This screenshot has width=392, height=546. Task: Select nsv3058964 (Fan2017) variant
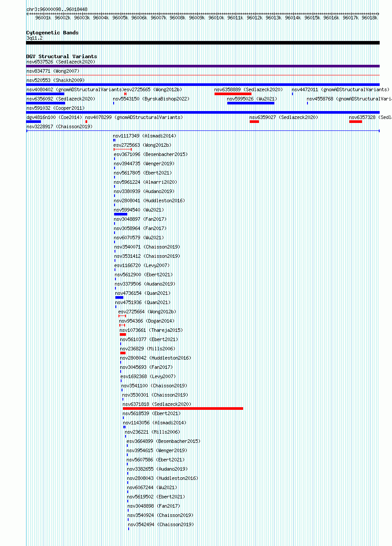140,228
